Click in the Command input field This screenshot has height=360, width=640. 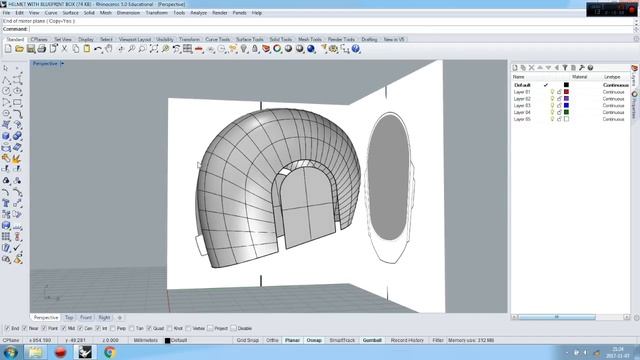pyautogui.click(x=331, y=29)
